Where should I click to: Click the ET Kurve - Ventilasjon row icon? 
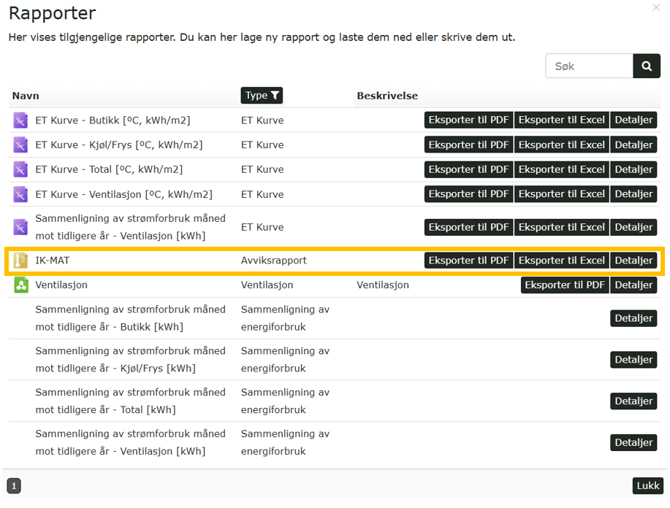(20, 194)
